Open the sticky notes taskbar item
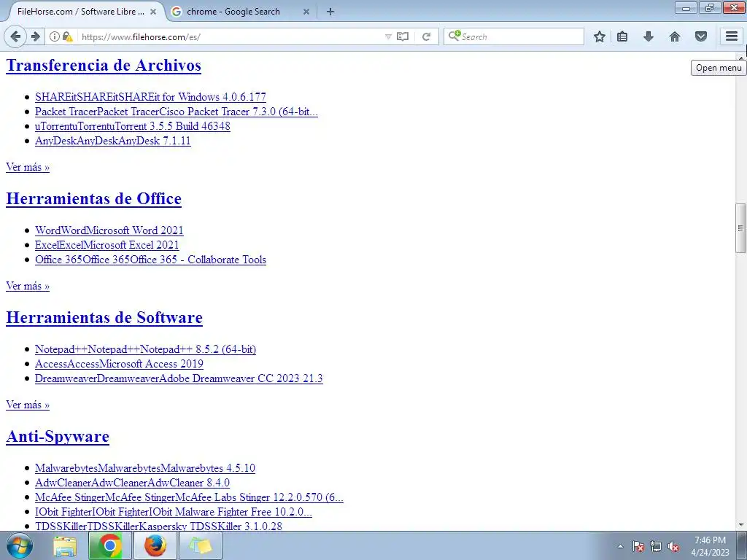The width and height of the screenshot is (747, 560). coord(200,545)
